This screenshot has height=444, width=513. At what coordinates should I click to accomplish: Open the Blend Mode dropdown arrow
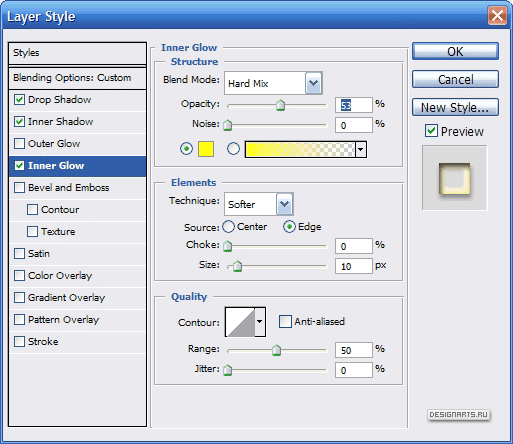(313, 83)
